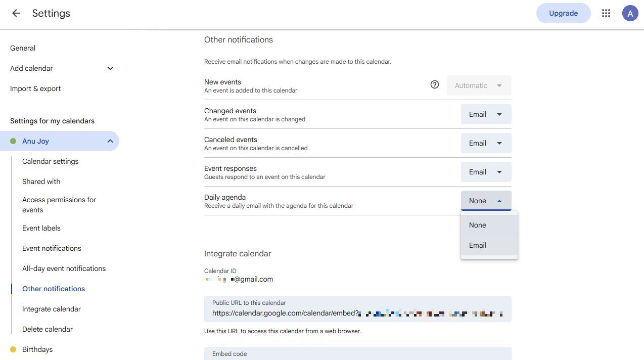Screen dimensions: 644x360
Task: Open the account avatar menu
Action: click(630, 14)
